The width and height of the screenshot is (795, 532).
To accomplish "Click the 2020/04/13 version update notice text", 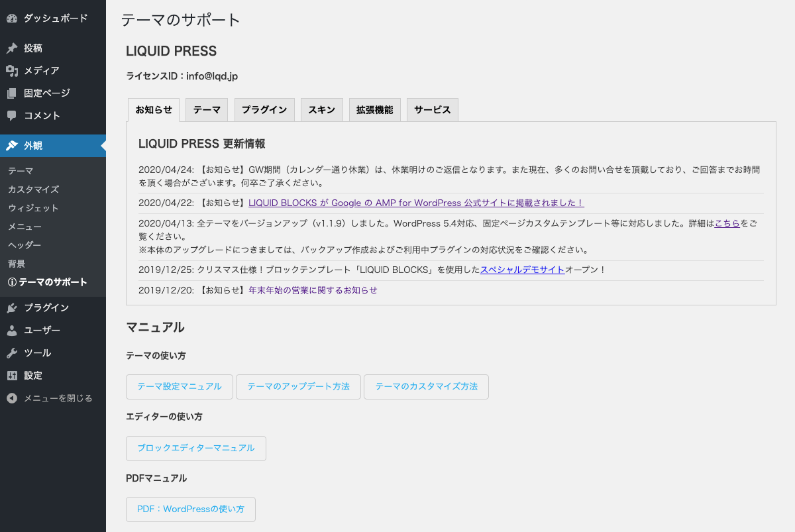I will click(x=448, y=237).
